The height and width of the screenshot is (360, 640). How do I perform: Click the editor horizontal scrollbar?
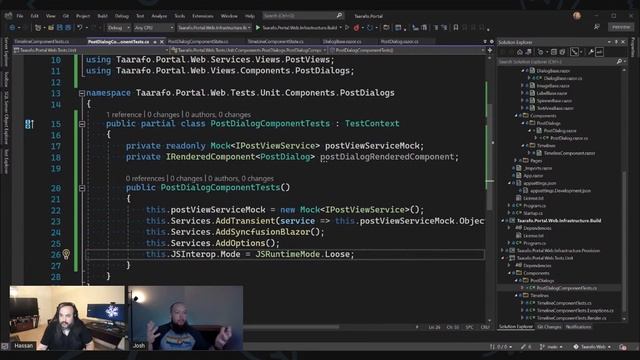291,327
